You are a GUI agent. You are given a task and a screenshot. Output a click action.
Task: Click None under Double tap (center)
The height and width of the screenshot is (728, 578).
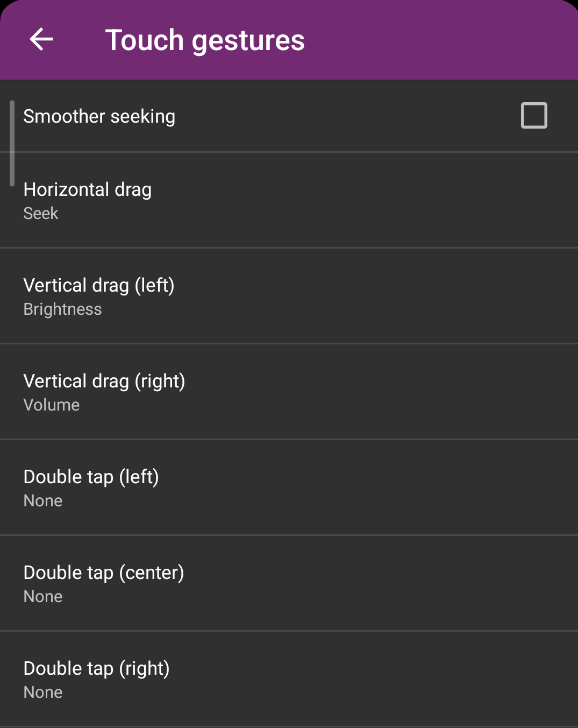tap(42, 596)
